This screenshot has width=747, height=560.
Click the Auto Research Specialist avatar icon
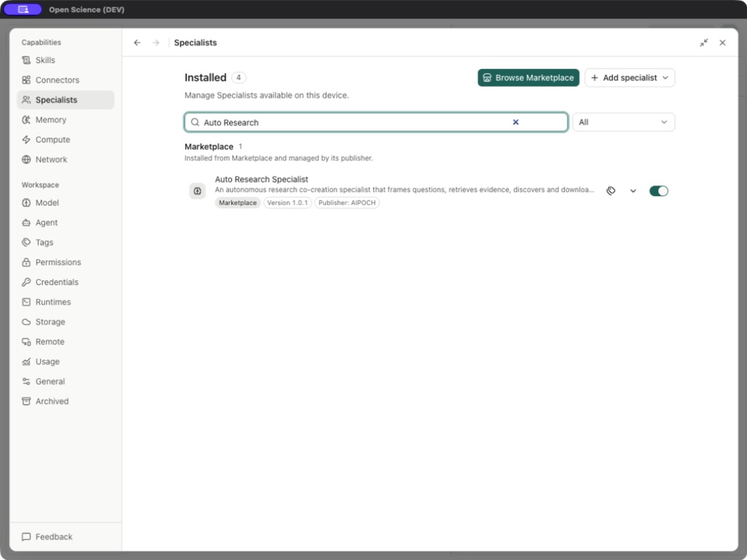(x=197, y=191)
